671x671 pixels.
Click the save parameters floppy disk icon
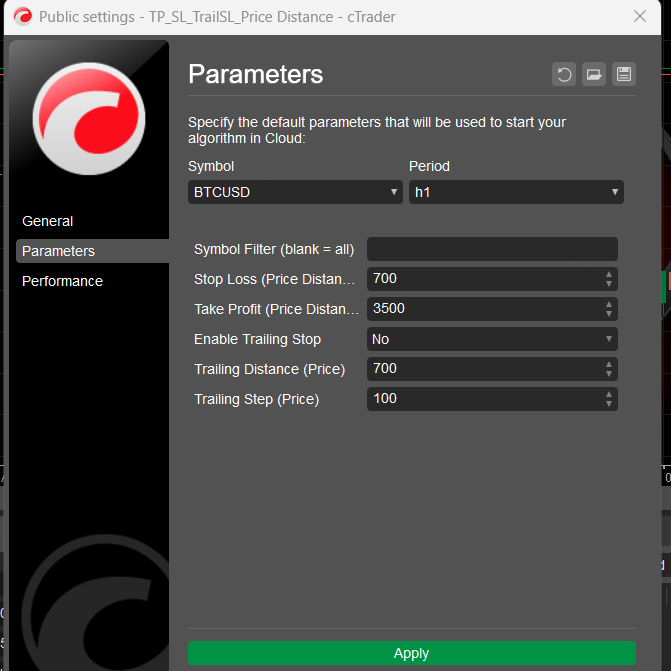coord(624,74)
